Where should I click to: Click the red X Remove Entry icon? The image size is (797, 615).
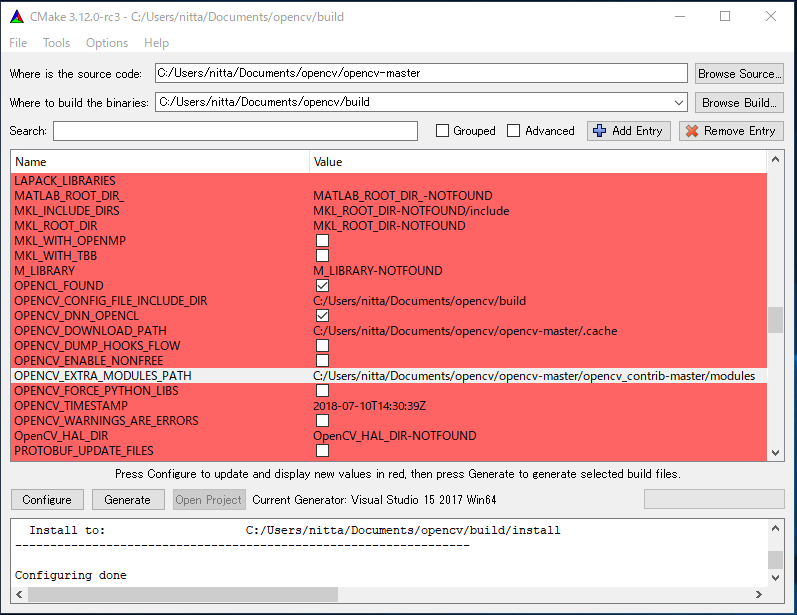pos(690,131)
